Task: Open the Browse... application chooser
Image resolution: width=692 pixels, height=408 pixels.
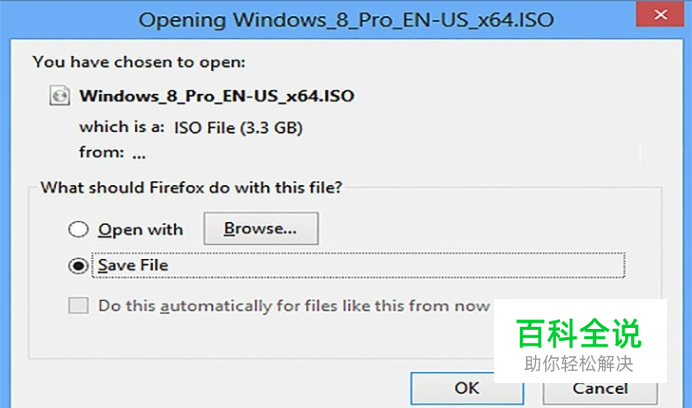Action: [261, 228]
